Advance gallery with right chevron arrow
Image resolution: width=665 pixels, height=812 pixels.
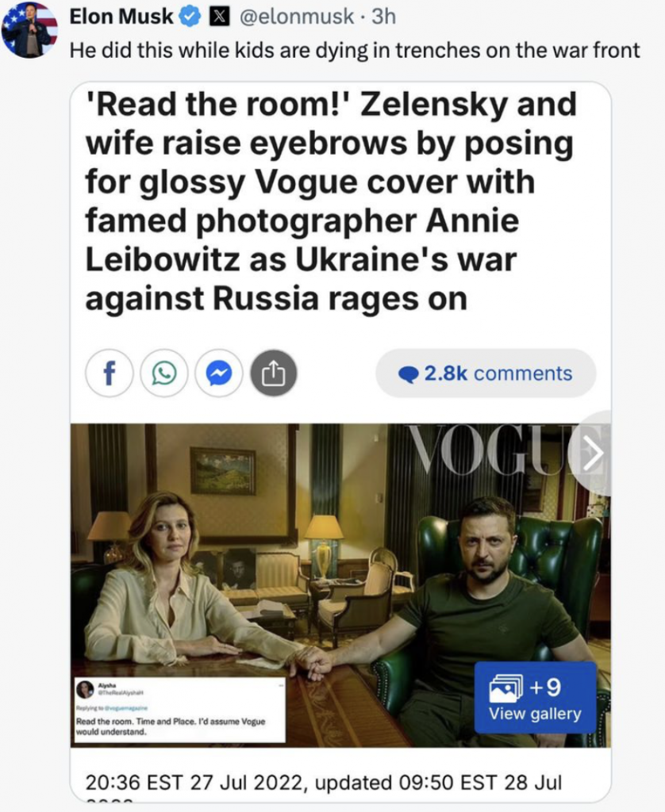tap(591, 453)
